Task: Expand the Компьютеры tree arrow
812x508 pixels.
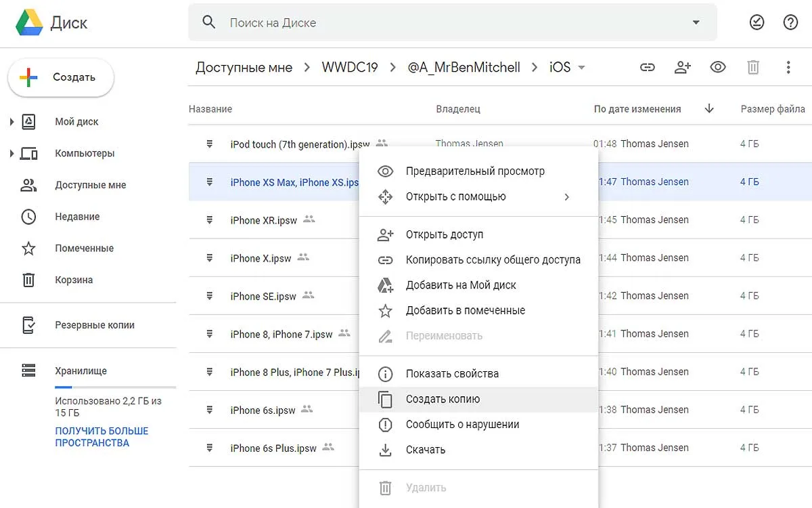Action: [x=12, y=154]
